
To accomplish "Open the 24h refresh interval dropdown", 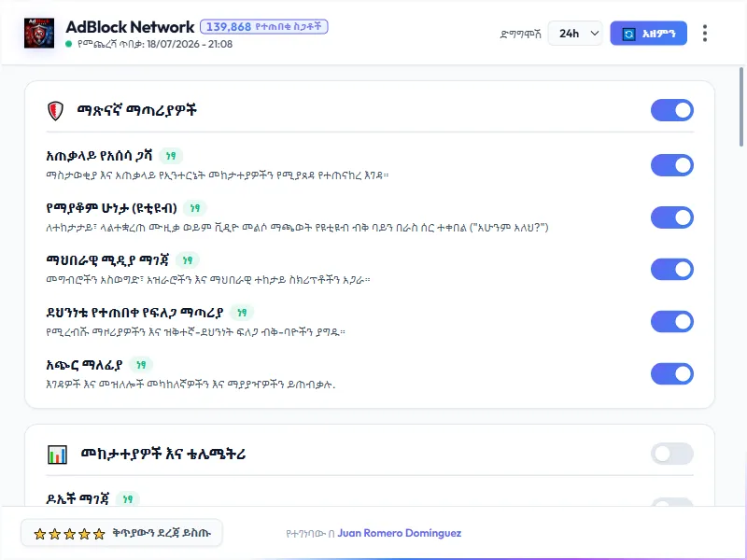I will pos(575,34).
